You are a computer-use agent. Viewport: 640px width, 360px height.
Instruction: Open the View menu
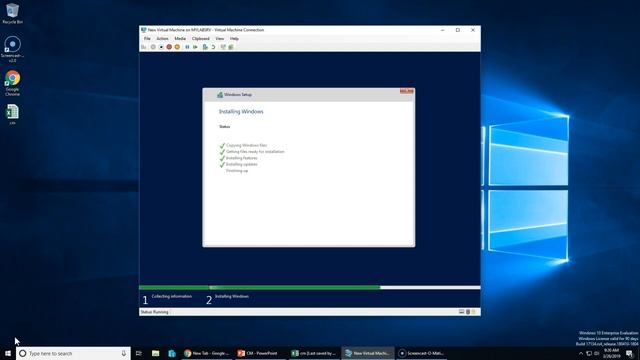pos(220,38)
